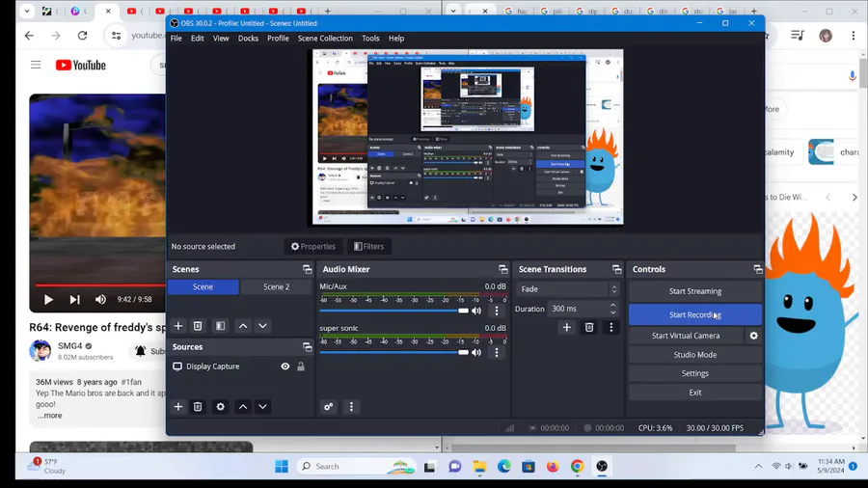Pop out Scene Transitions dock icon
The height and width of the screenshot is (488, 868).
616,269
